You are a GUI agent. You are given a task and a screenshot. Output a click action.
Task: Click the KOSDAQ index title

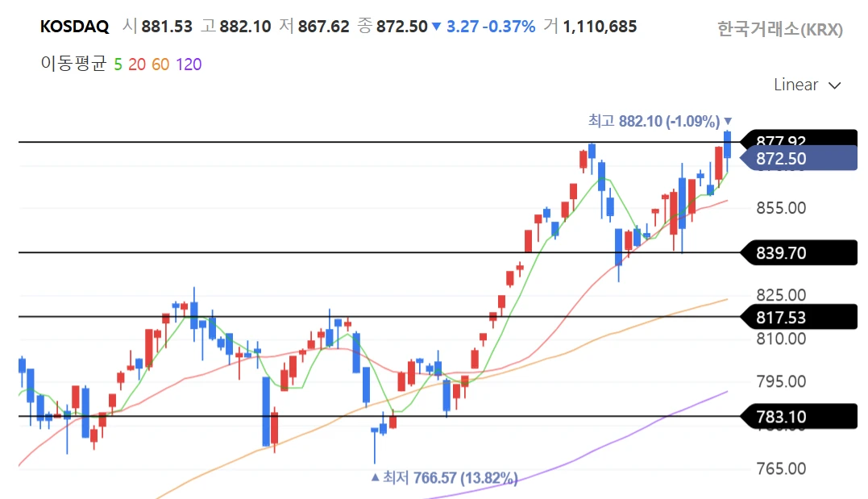(x=74, y=27)
